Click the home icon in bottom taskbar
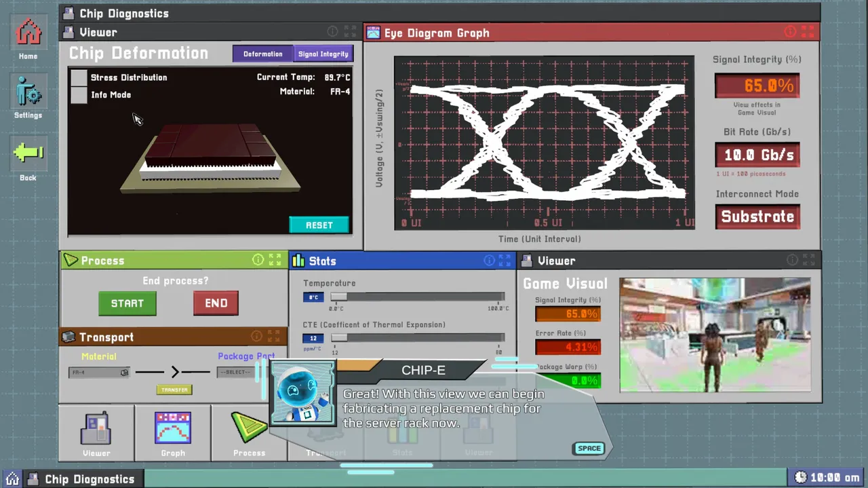This screenshot has width=868, height=488. click(12, 478)
